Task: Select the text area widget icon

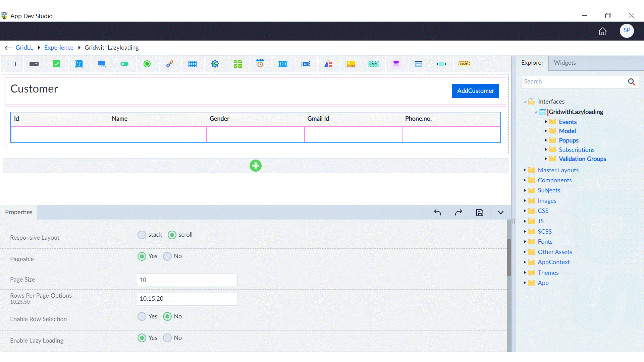Action: pos(79,64)
